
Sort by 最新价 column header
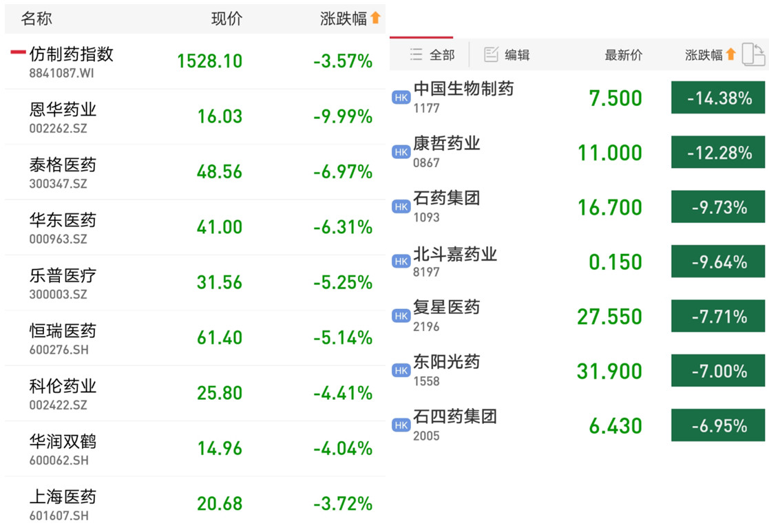623,54
